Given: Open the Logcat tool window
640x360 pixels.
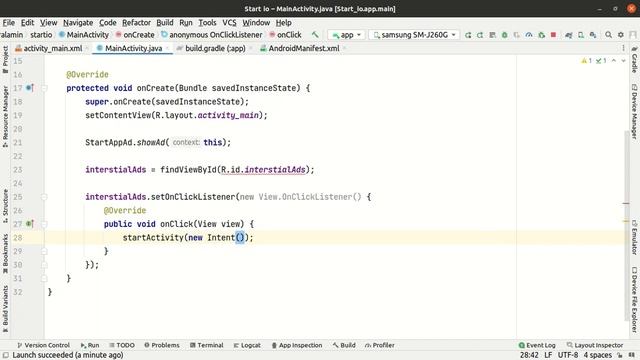Looking at the screenshot, I should click(247, 345).
